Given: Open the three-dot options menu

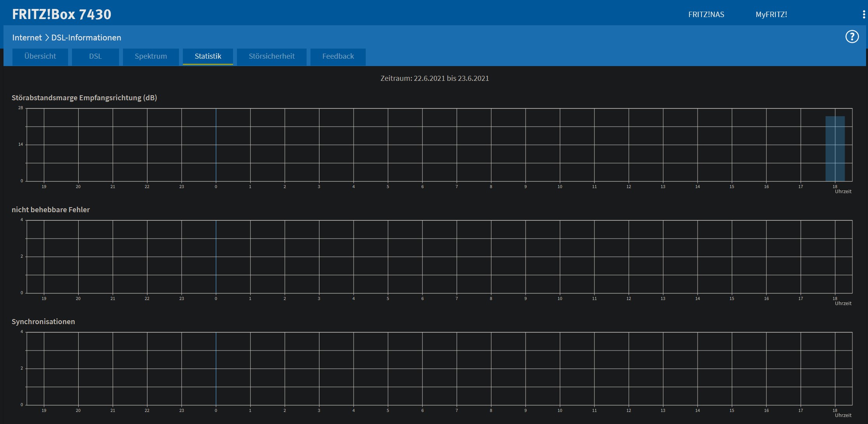Looking at the screenshot, I should click(x=864, y=14).
